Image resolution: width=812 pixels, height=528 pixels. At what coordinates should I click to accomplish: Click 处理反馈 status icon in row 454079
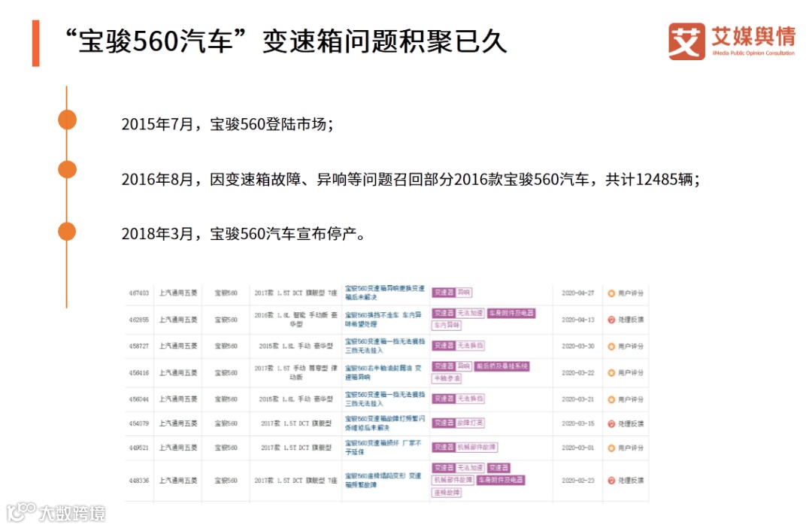click(x=611, y=424)
